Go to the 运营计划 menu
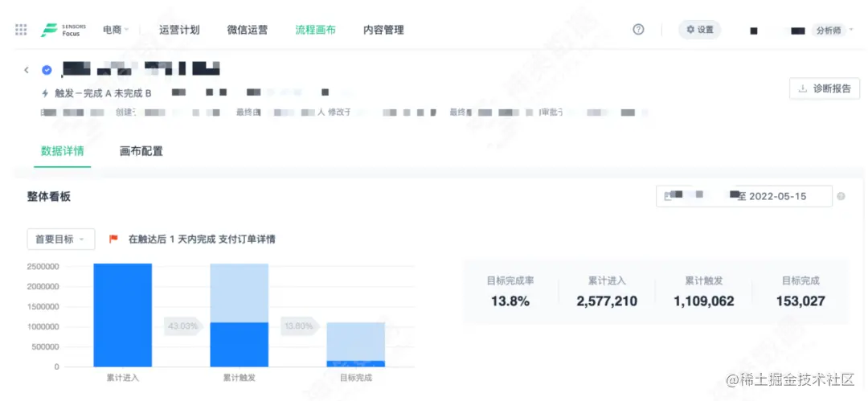 coord(179,30)
